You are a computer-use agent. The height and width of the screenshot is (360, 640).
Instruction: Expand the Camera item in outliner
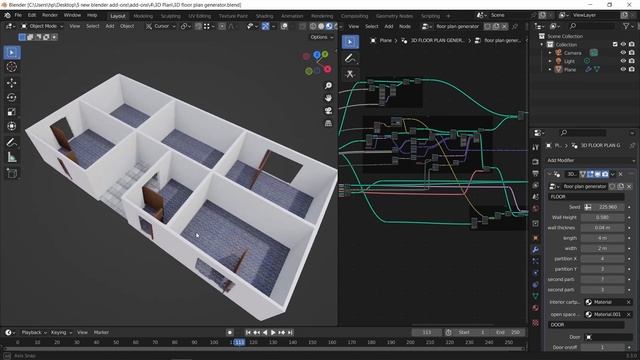click(x=550, y=53)
